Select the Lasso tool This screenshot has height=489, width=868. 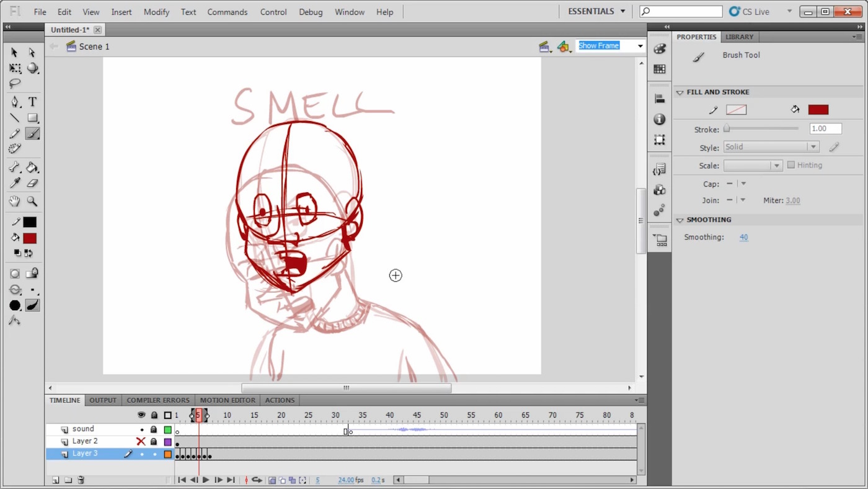[x=15, y=84]
